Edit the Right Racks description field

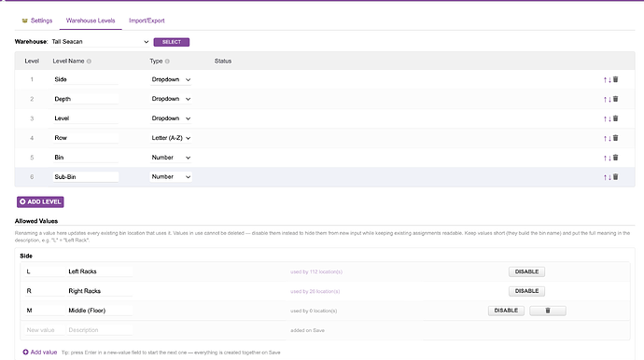pyautogui.click(x=99, y=291)
